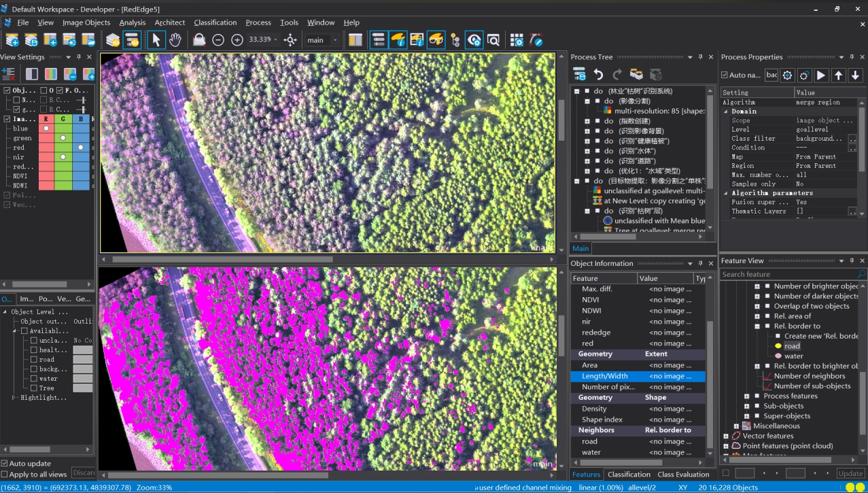This screenshot has width=868, height=493.
Task: Switch to the Class Evaluation tab
Action: pos(683,474)
